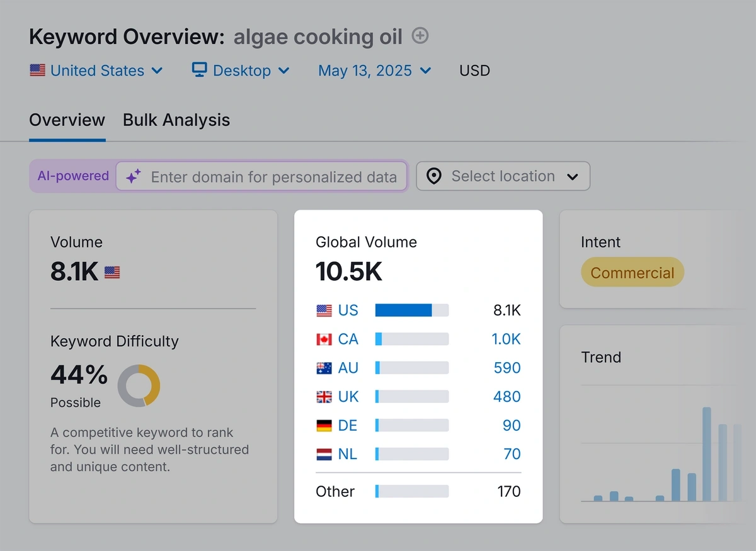Click the 70 volume value for NL

click(512, 454)
